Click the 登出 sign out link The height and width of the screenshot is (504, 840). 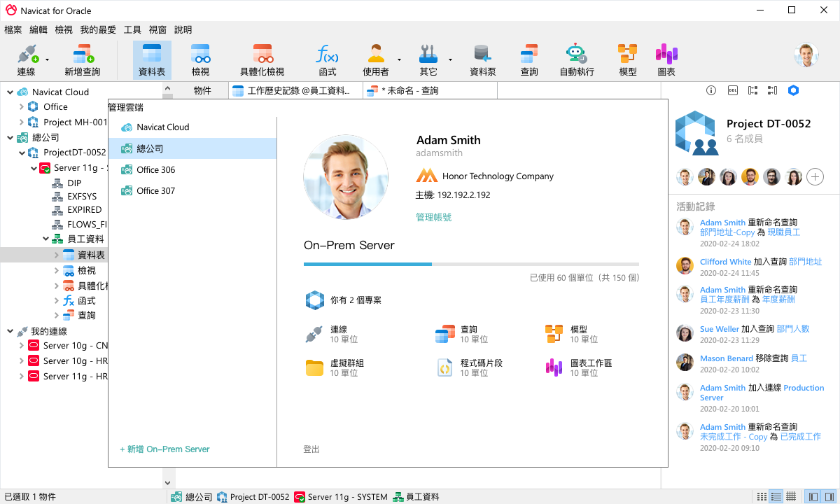(x=311, y=449)
